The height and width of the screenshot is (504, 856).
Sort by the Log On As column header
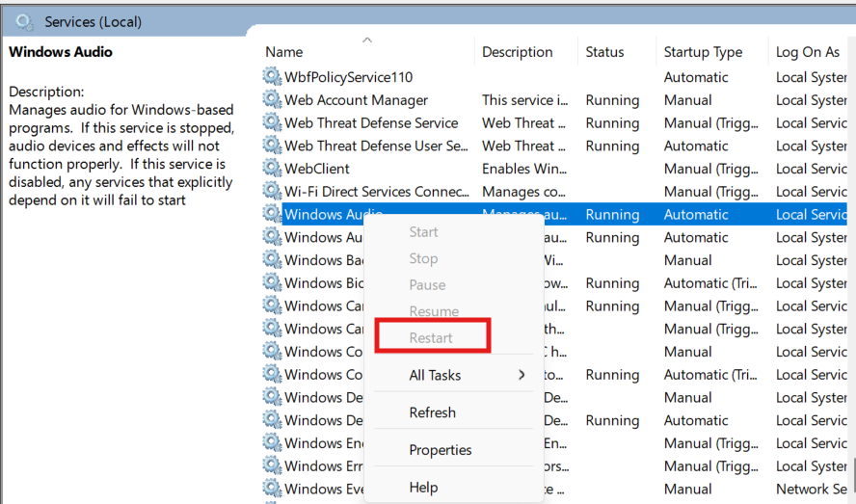pos(808,52)
